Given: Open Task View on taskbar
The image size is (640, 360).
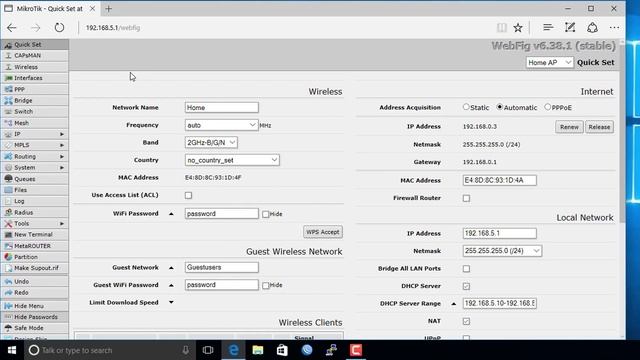Looking at the screenshot, I should (208, 350).
